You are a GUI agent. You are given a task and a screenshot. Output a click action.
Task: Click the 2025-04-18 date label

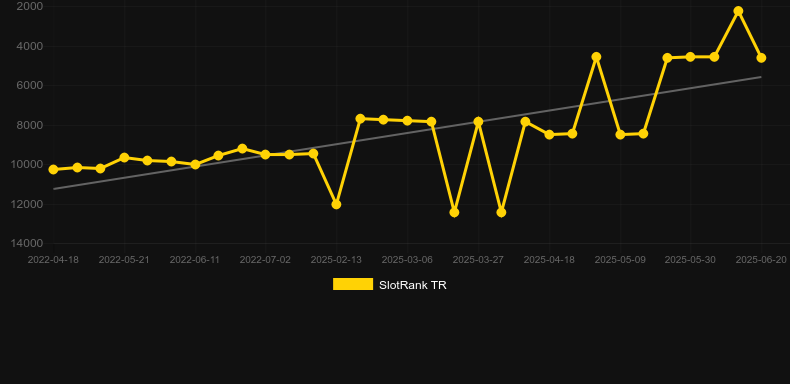point(549,260)
